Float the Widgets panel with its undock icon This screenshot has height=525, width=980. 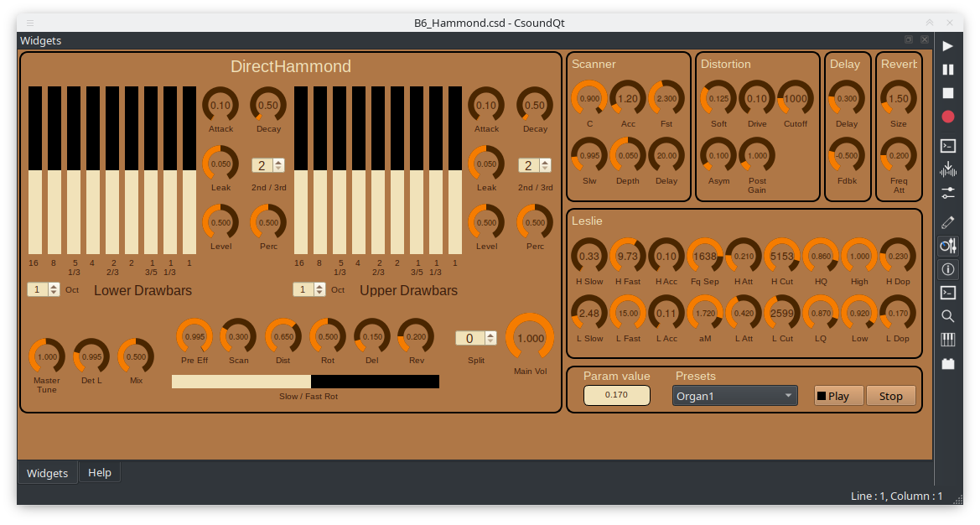pos(909,40)
